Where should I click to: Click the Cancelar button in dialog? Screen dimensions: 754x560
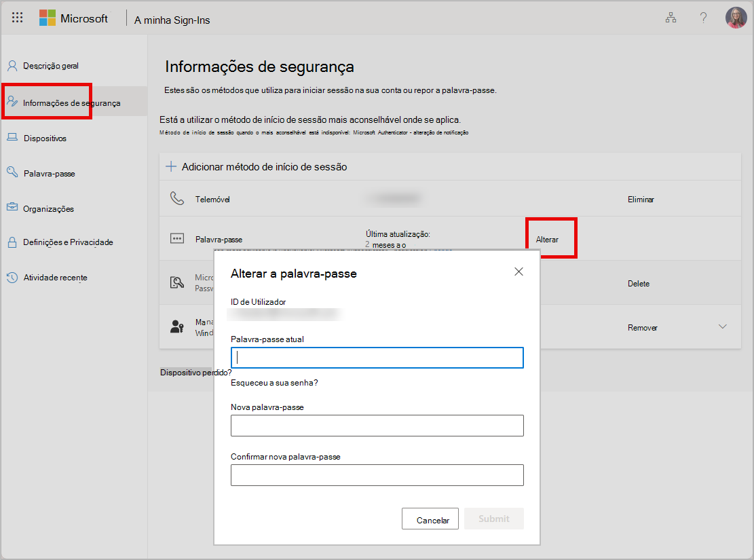point(430,519)
